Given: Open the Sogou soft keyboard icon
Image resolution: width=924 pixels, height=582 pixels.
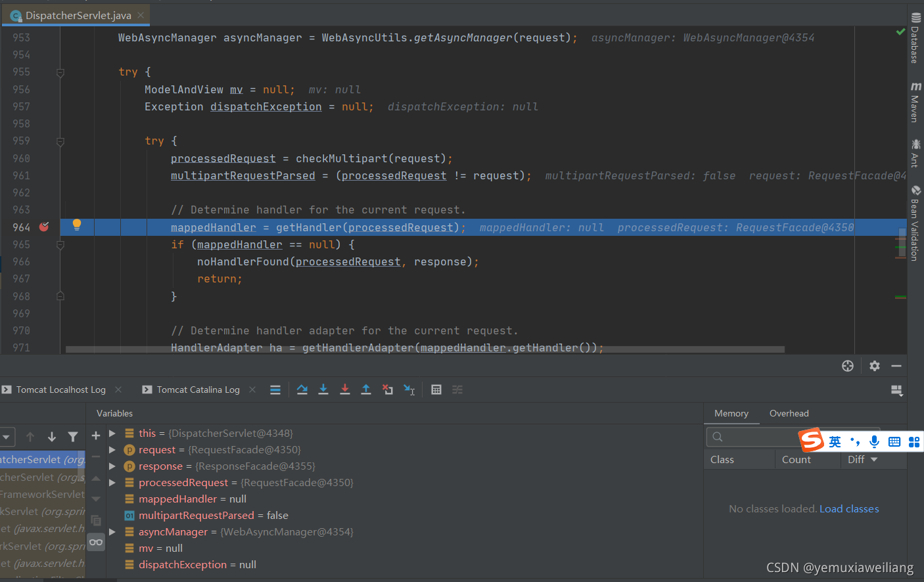Looking at the screenshot, I should (x=894, y=441).
